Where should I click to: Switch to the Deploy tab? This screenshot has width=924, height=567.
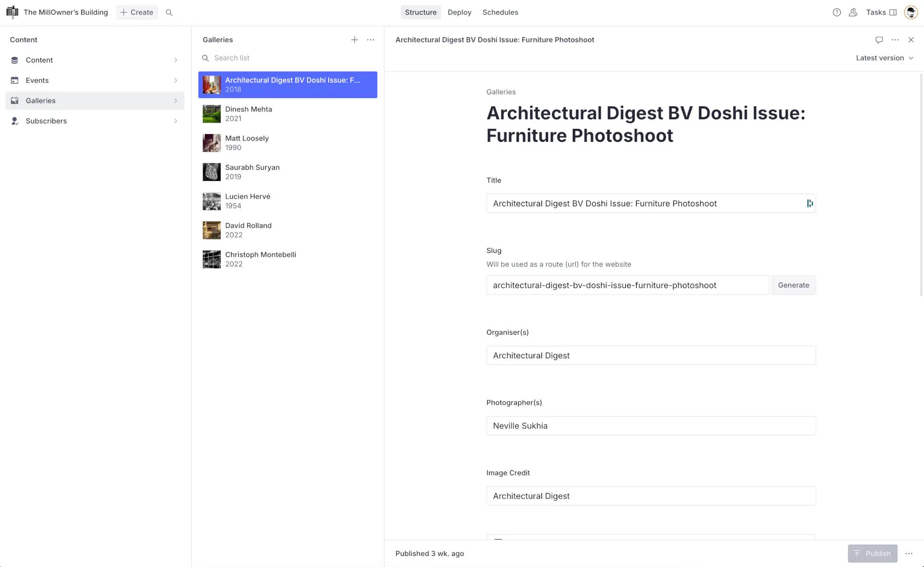coord(459,13)
